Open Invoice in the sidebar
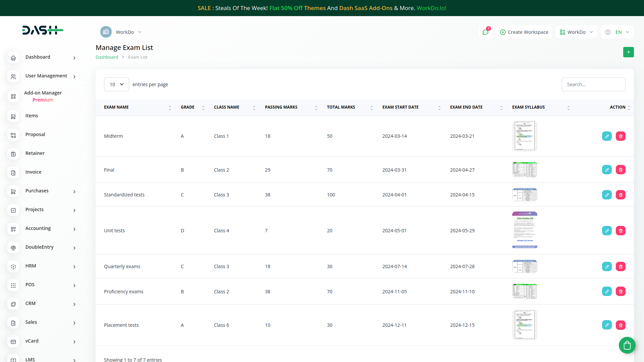Screen dimensions: 644x362 click(x=33, y=172)
